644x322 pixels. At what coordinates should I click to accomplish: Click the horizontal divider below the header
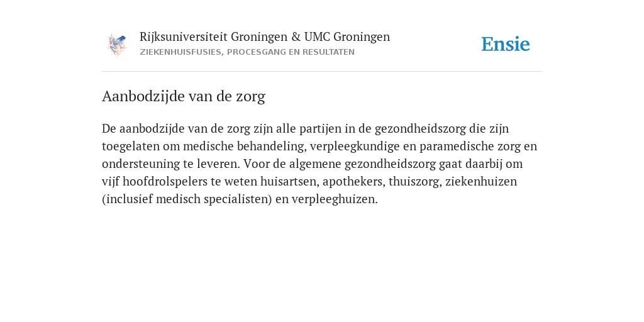322,72
